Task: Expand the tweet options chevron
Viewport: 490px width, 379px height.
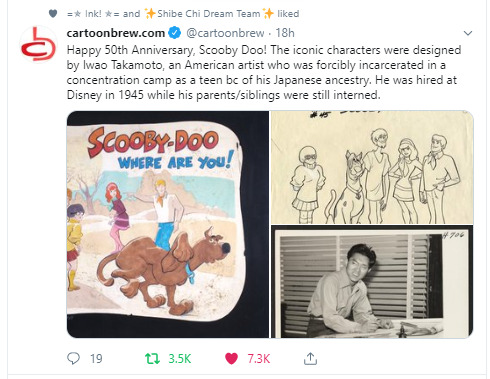Action: [x=468, y=33]
